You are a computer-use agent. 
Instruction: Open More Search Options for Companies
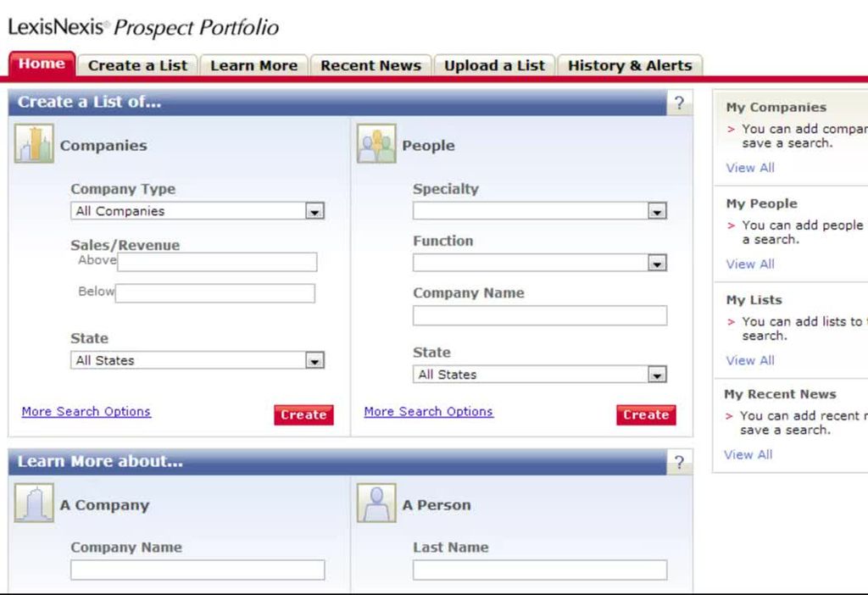tap(86, 412)
